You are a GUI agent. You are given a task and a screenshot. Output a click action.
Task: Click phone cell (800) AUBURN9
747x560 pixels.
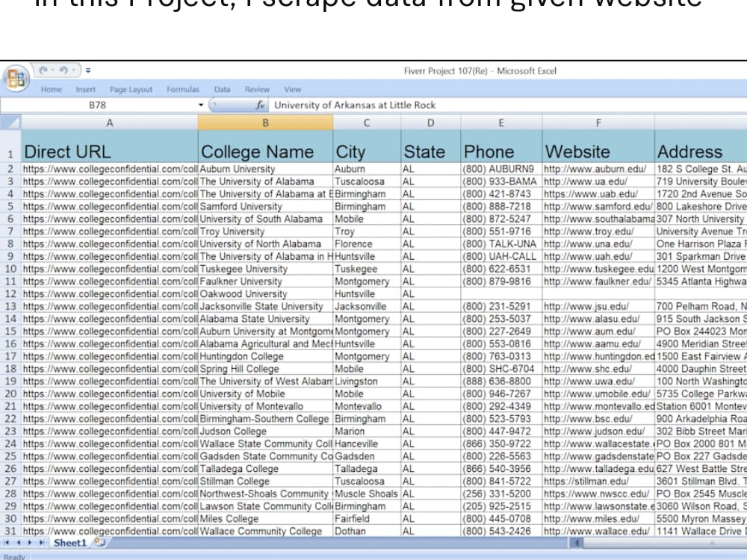point(501,169)
